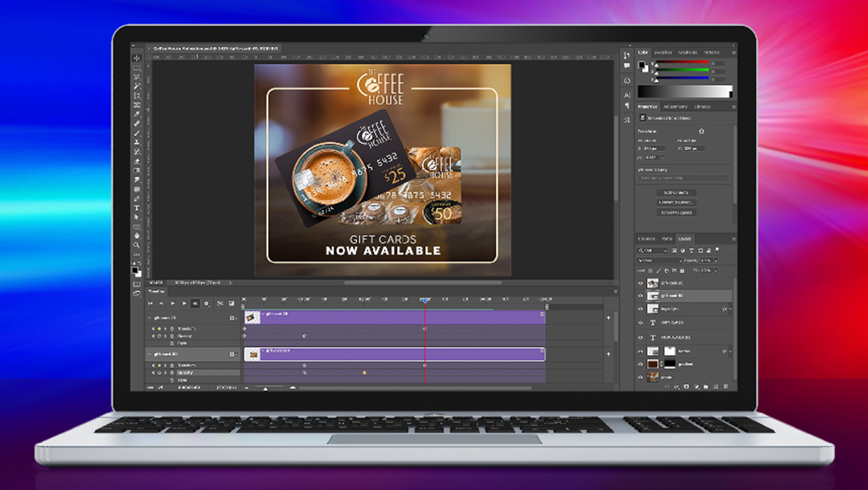Select the Gradient tool
Image resolution: width=868 pixels, height=490 pixels.
(x=136, y=171)
